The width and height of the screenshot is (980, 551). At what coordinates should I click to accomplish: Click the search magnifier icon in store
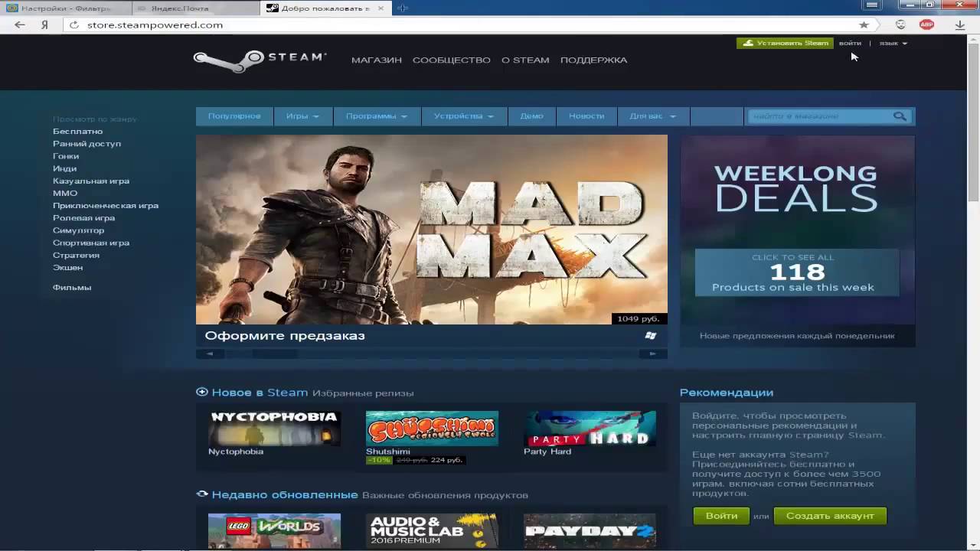click(x=900, y=116)
